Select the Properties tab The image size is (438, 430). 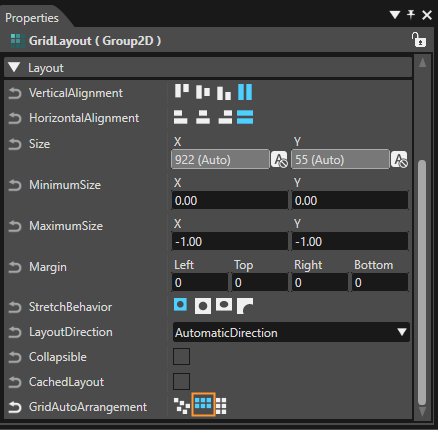click(x=32, y=18)
